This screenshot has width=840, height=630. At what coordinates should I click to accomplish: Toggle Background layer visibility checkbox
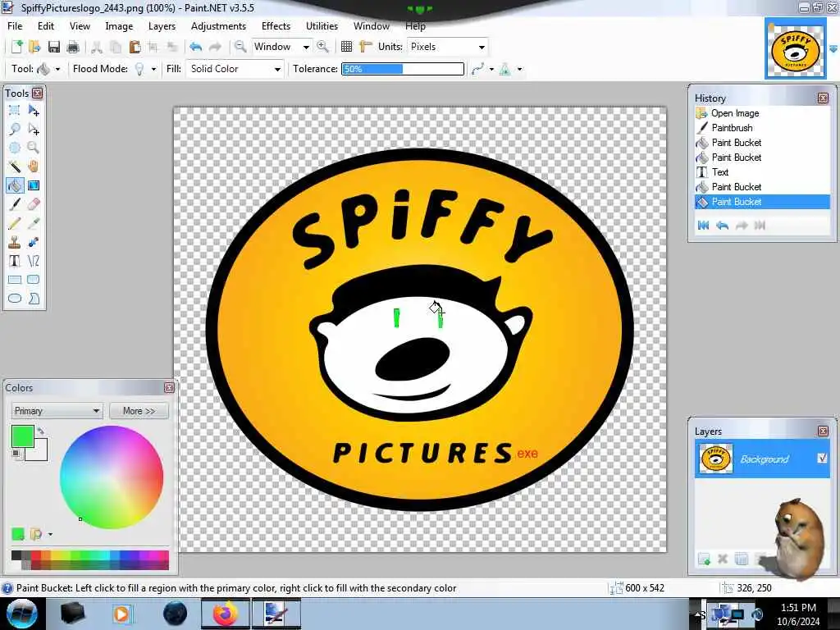tap(822, 458)
